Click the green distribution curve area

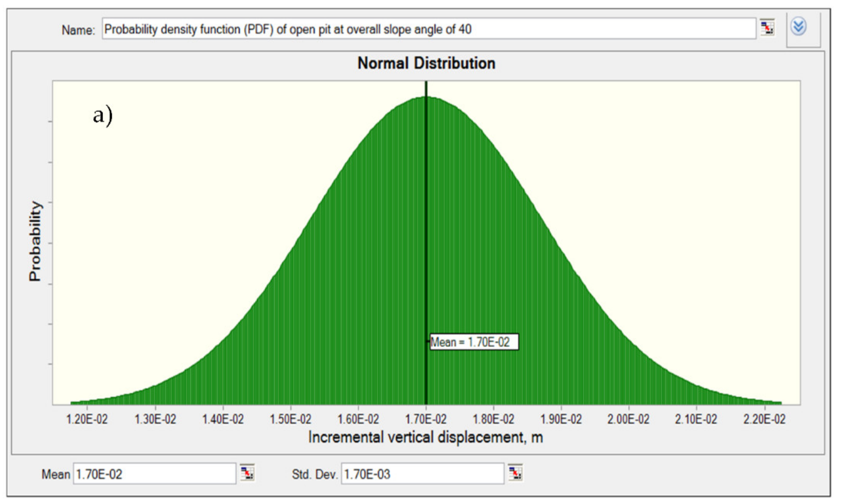point(357,272)
